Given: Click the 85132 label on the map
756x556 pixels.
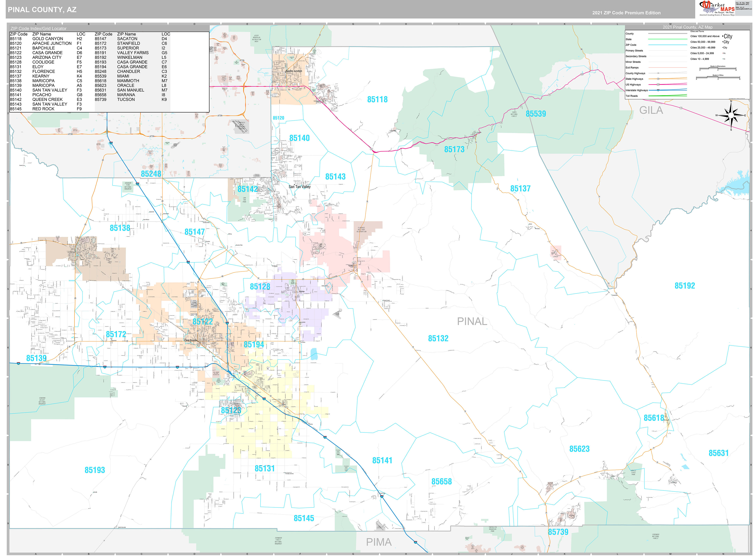Looking at the screenshot, I should point(438,339).
